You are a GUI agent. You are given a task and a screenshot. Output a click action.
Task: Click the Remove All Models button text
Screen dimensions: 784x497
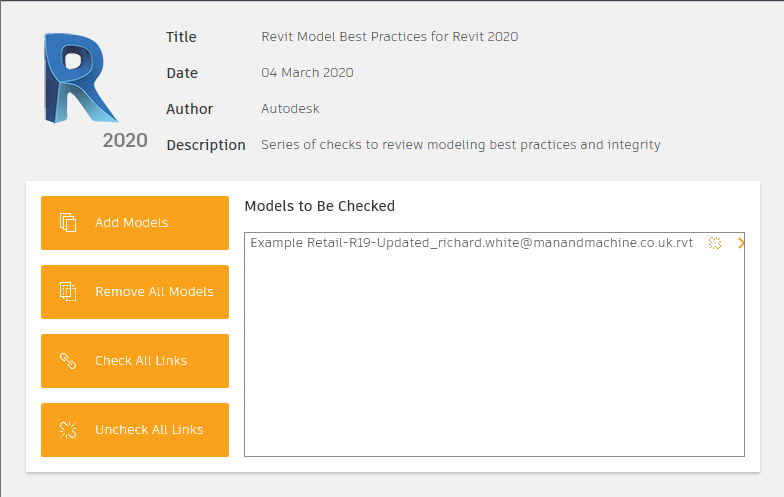click(x=154, y=292)
